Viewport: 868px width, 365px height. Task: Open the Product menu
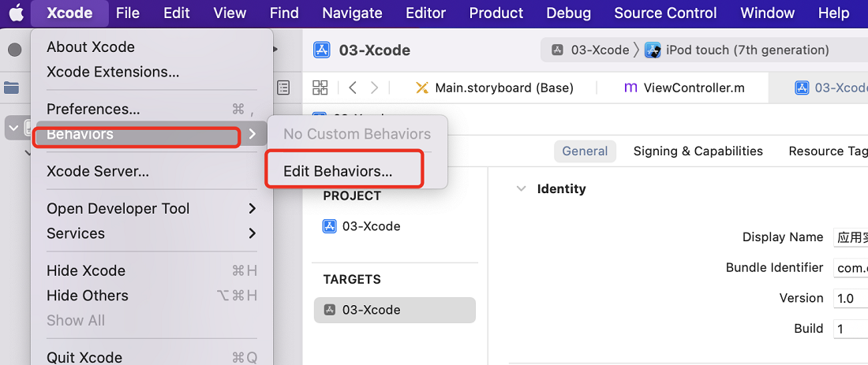click(496, 13)
